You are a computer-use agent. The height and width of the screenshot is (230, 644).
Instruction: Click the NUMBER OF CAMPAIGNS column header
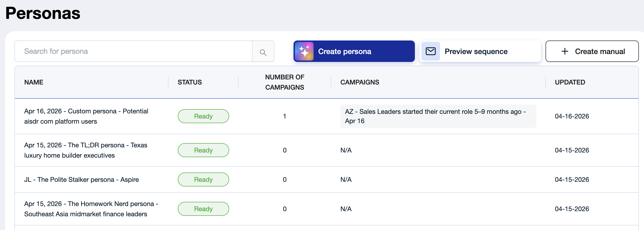(284, 82)
